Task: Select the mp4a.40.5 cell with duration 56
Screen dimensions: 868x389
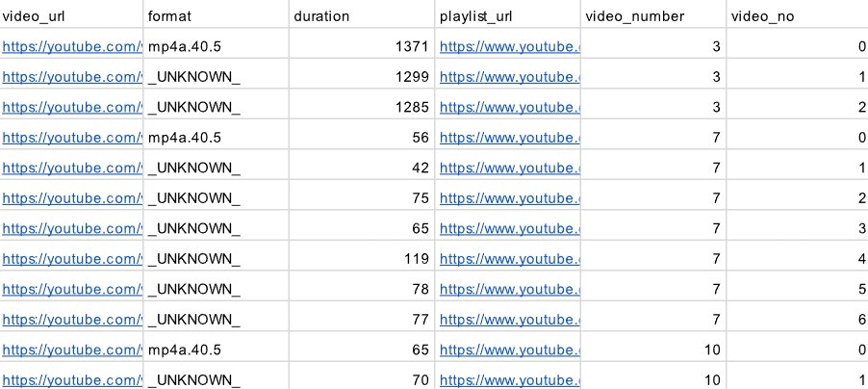Action: coord(216,138)
